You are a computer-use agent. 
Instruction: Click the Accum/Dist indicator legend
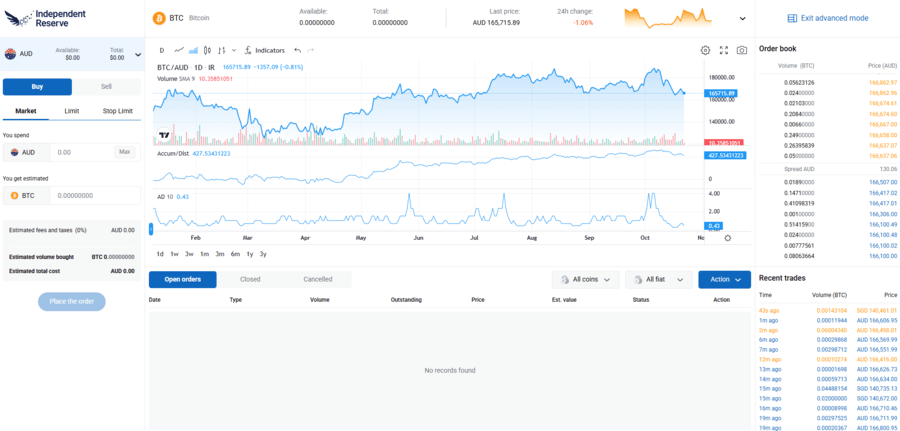point(193,154)
